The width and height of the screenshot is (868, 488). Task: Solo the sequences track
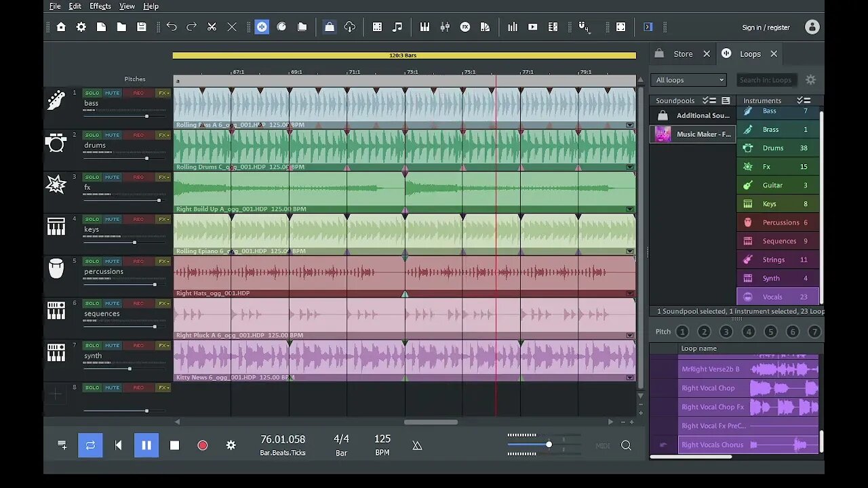click(x=92, y=303)
